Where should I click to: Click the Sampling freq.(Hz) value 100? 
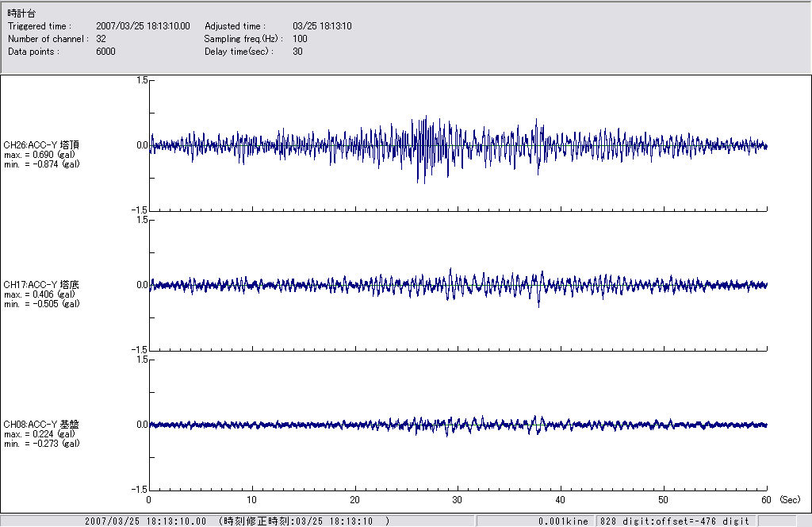tap(300, 39)
